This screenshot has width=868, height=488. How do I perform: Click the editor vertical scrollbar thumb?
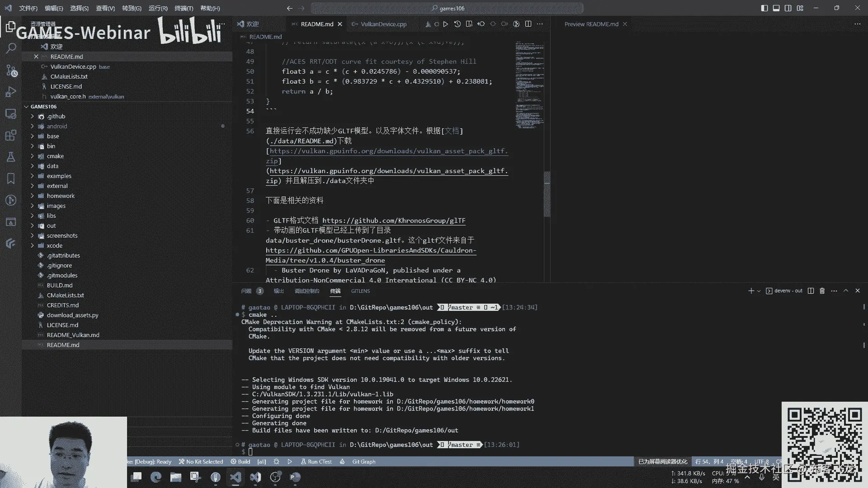point(547,194)
